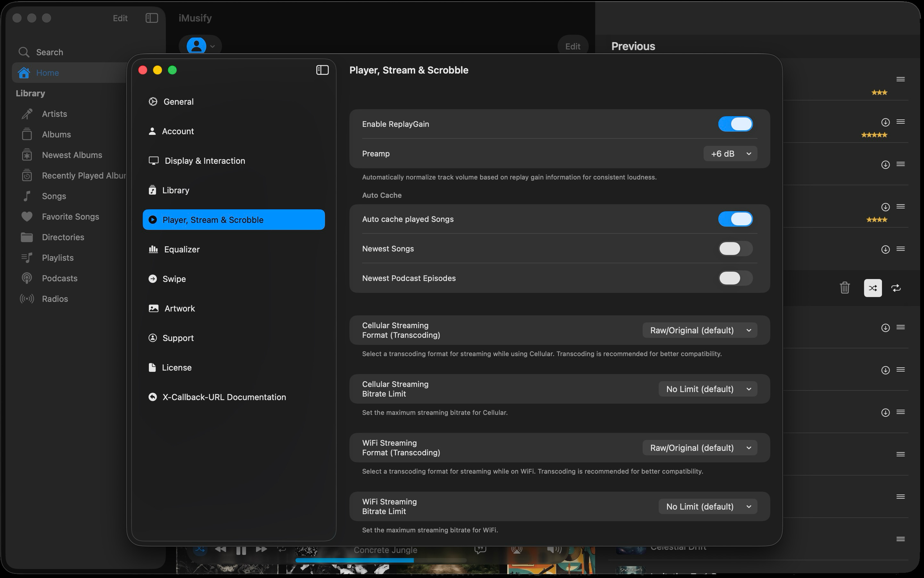The width and height of the screenshot is (924, 578).
Task: Skip to next track in the player bar
Action: click(261, 549)
